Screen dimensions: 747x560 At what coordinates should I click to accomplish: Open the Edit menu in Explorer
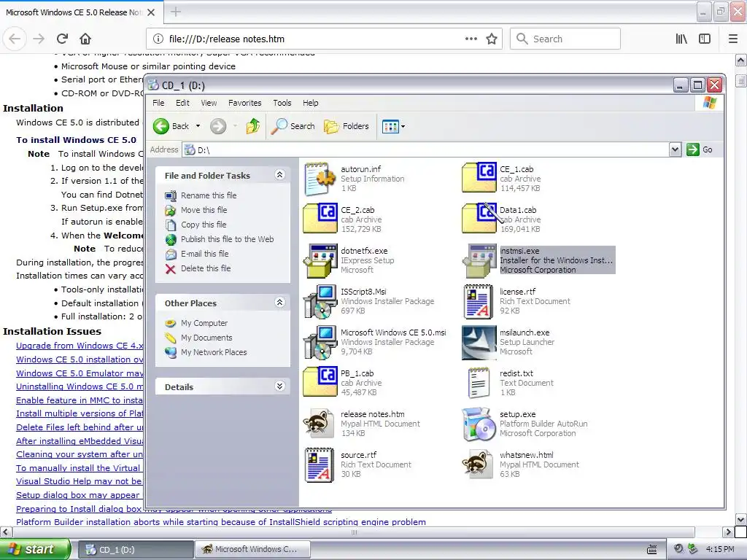pos(182,103)
